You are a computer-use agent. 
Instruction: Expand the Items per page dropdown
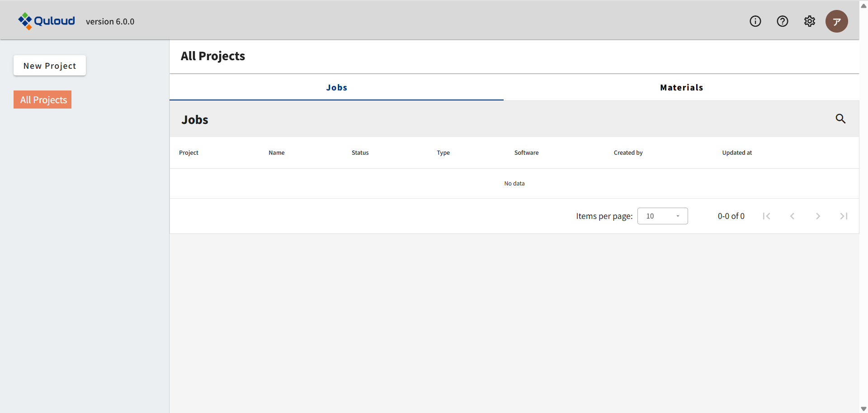click(x=662, y=216)
